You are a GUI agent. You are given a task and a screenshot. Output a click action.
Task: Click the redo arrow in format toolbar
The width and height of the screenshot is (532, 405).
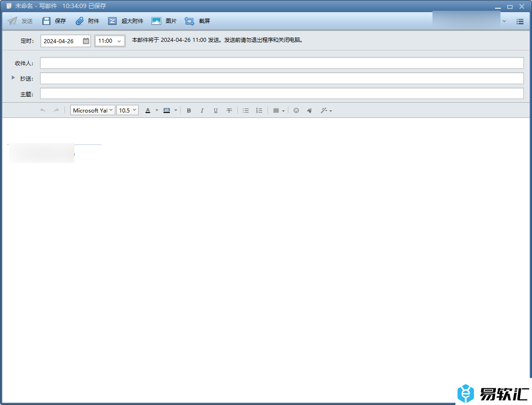coord(56,111)
